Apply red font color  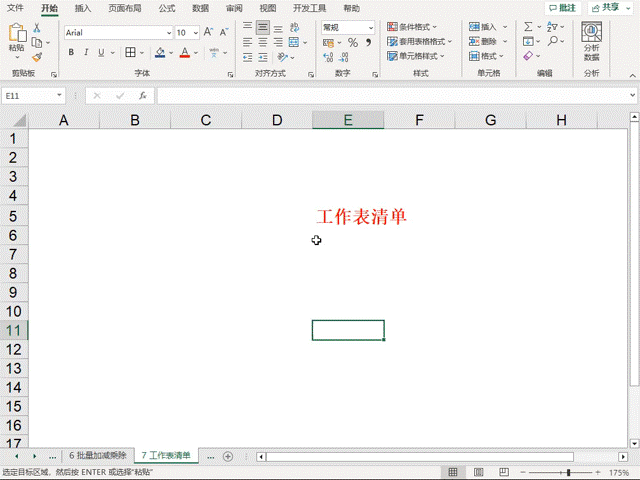[x=185, y=53]
